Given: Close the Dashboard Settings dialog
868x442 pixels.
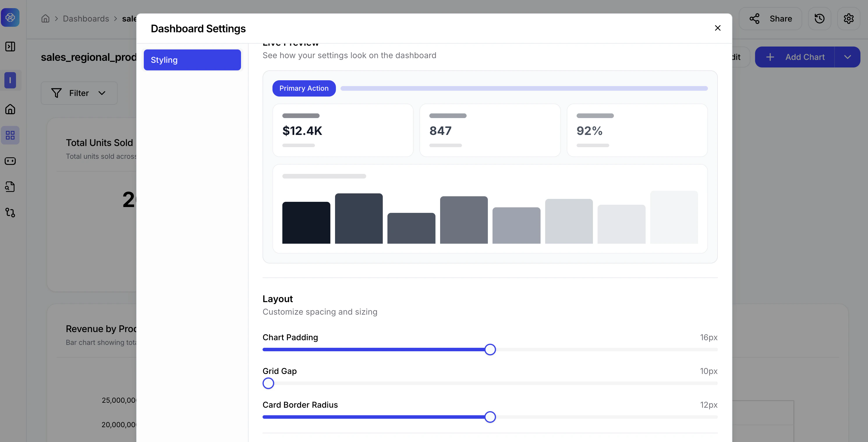Looking at the screenshot, I should tap(718, 28).
